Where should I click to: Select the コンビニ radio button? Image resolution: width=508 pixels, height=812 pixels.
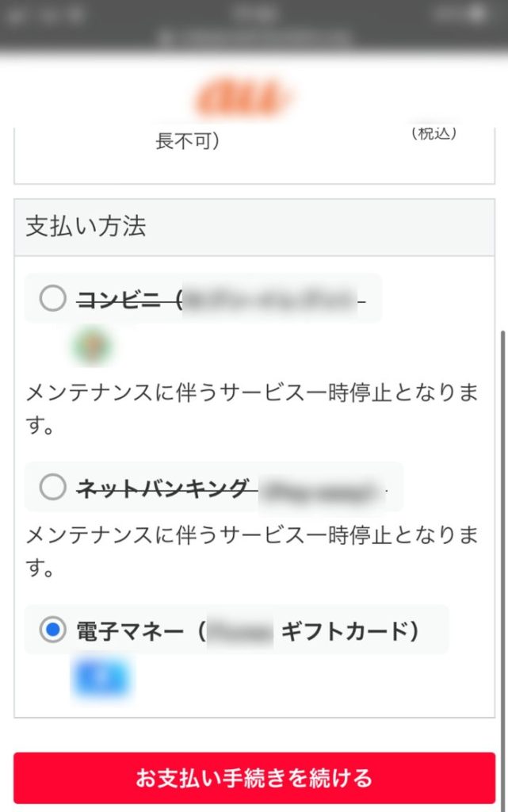click(x=53, y=299)
